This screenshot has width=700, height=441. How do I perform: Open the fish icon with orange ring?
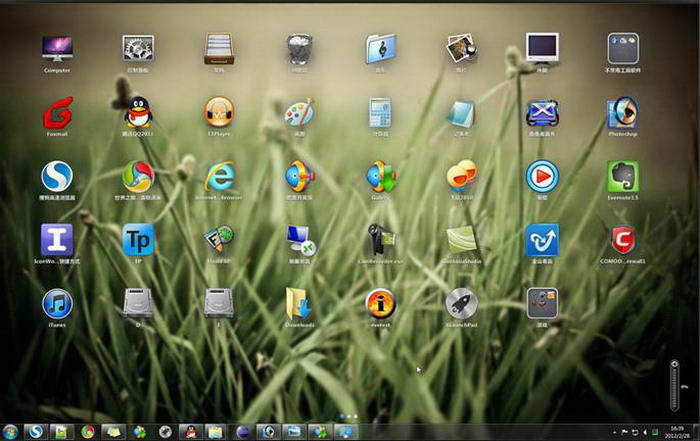pos(299,177)
